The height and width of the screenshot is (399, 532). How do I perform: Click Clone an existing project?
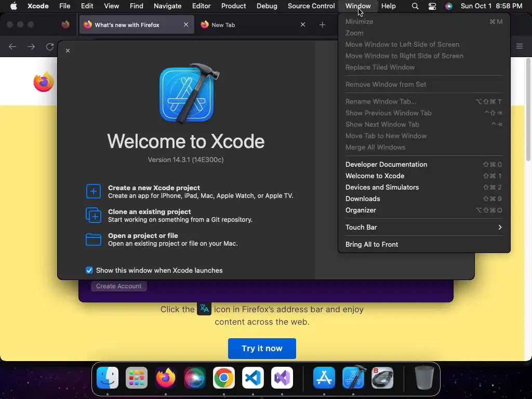150,212
